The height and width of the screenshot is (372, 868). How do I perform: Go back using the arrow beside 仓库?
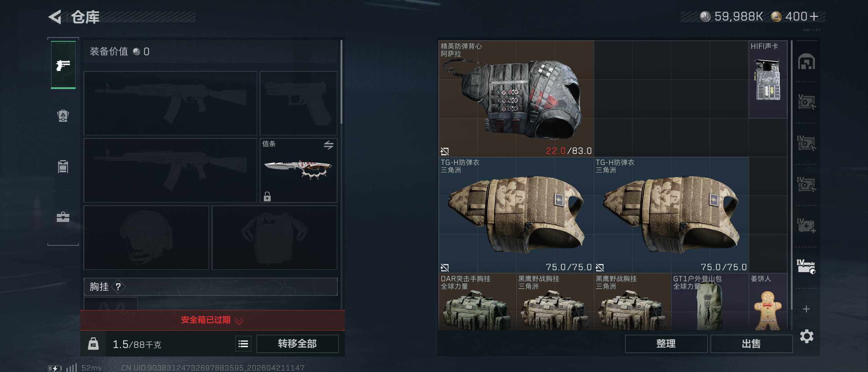pos(55,17)
